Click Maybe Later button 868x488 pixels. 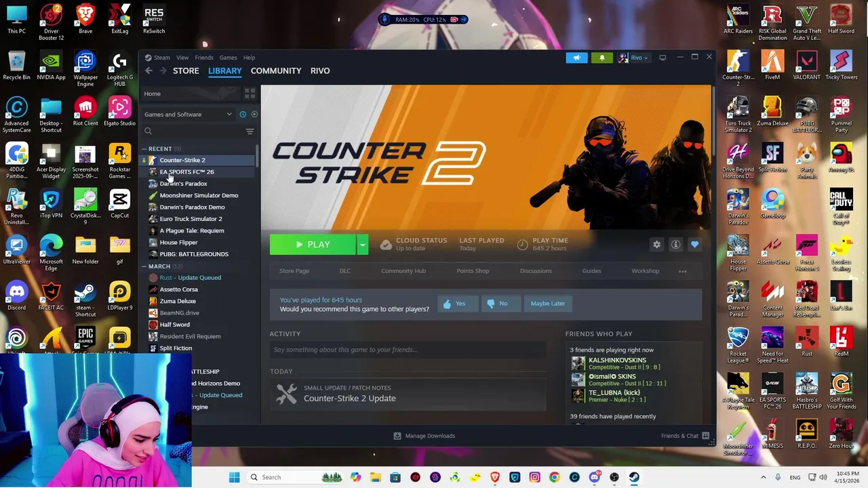coord(548,304)
